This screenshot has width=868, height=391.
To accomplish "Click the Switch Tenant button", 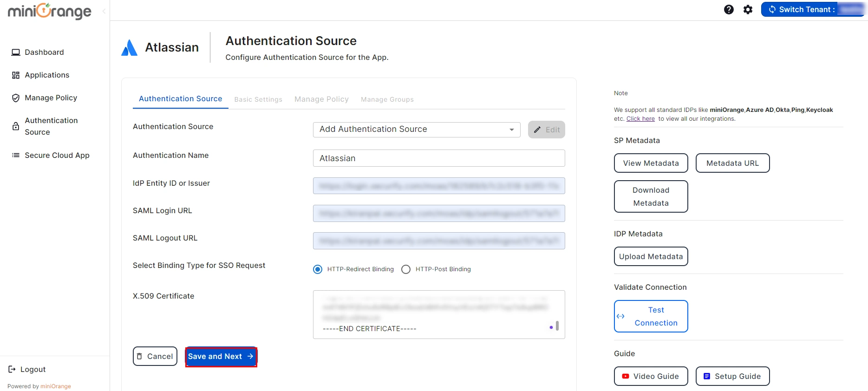I will [x=813, y=9].
